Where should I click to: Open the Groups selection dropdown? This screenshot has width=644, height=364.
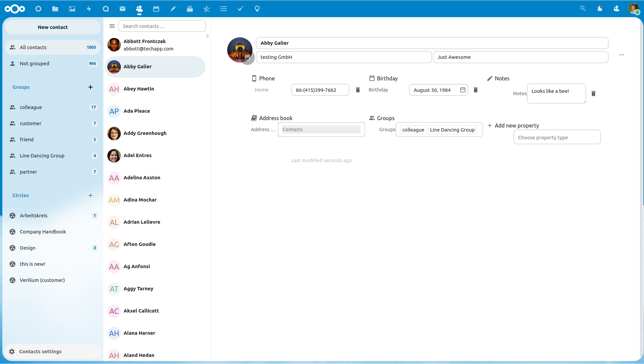click(439, 130)
